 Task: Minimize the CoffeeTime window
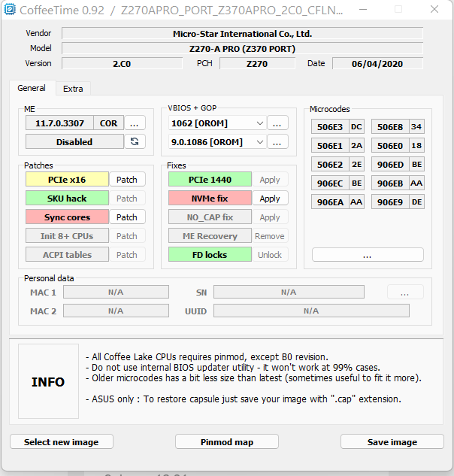click(x=363, y=9)
